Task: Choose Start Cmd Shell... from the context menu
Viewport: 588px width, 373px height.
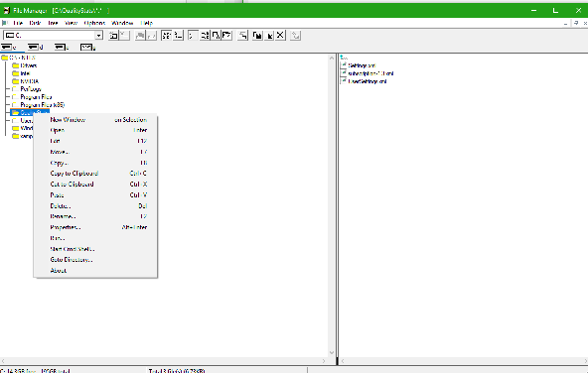Action: [95, 249]
